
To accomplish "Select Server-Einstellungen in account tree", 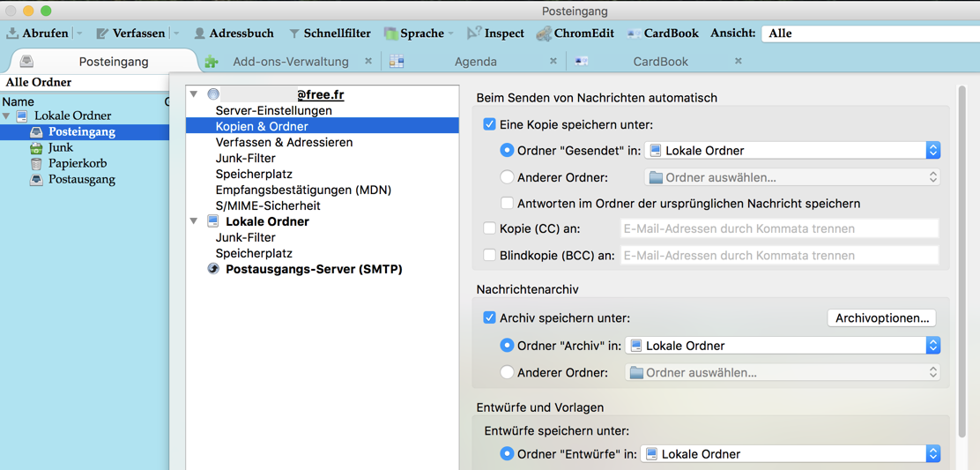I will [273, 110].
